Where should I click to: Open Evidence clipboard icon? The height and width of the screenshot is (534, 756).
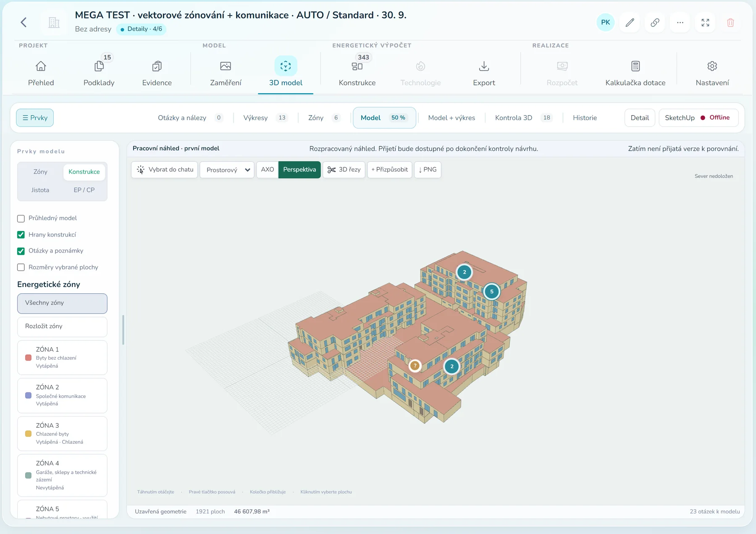click(157, 66)
